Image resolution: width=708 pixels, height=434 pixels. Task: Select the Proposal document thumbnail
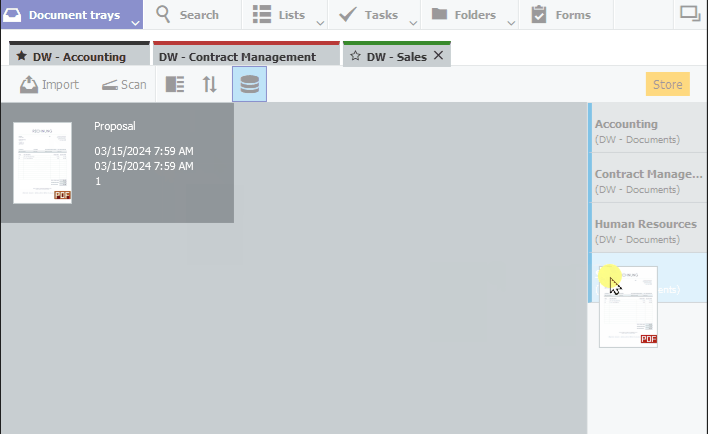tap(43, 162)
